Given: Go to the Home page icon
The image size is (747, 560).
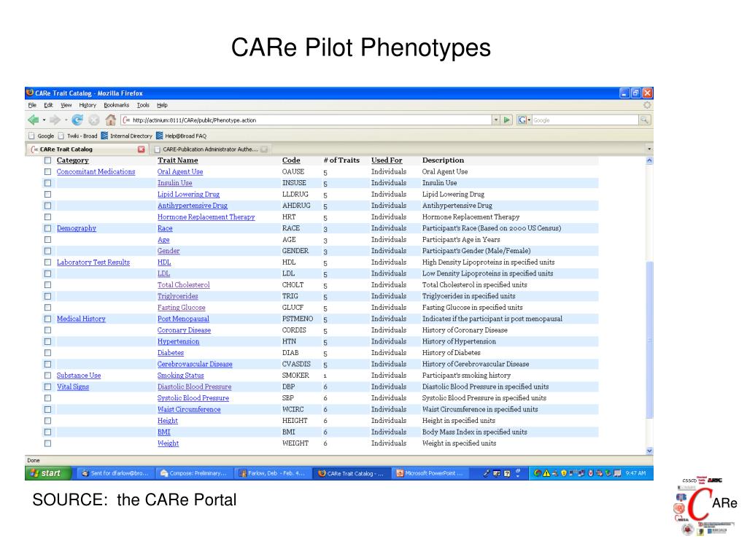Looking at the screenshot, I should coord(111,120).
